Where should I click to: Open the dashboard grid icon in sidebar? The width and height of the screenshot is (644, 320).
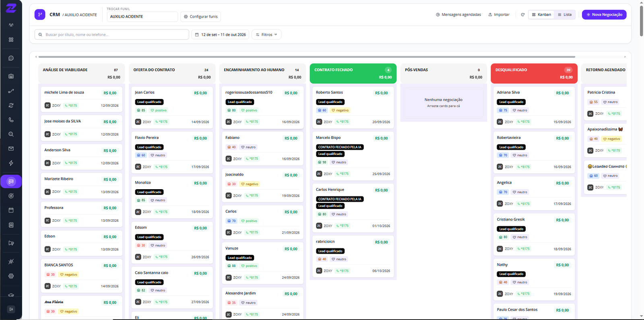pos(11,39)
